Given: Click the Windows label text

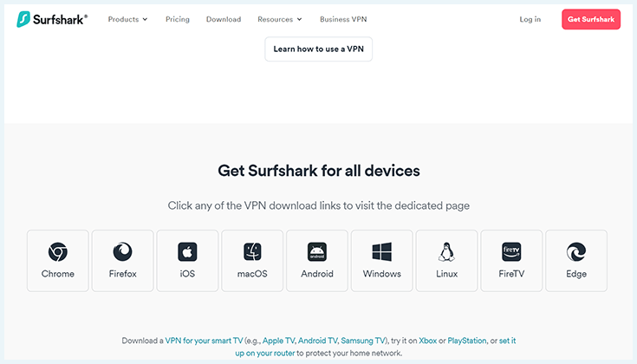Looking at the screenshot, I should pyautogui.click(x=382, y=274).
